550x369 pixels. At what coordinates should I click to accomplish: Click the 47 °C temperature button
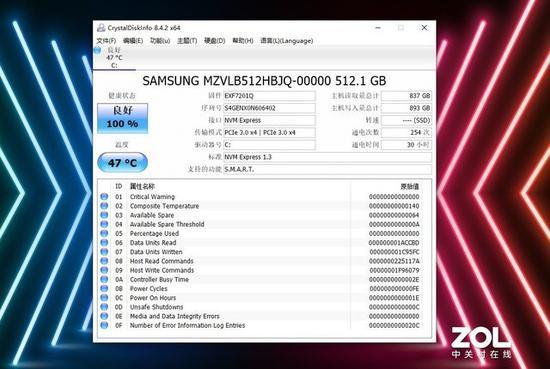[x=122, y=162]
